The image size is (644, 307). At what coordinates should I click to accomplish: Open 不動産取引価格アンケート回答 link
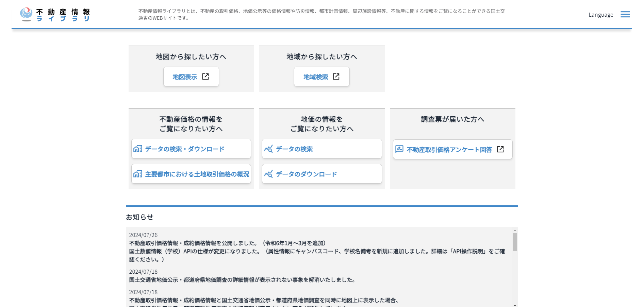click(452, 149)
